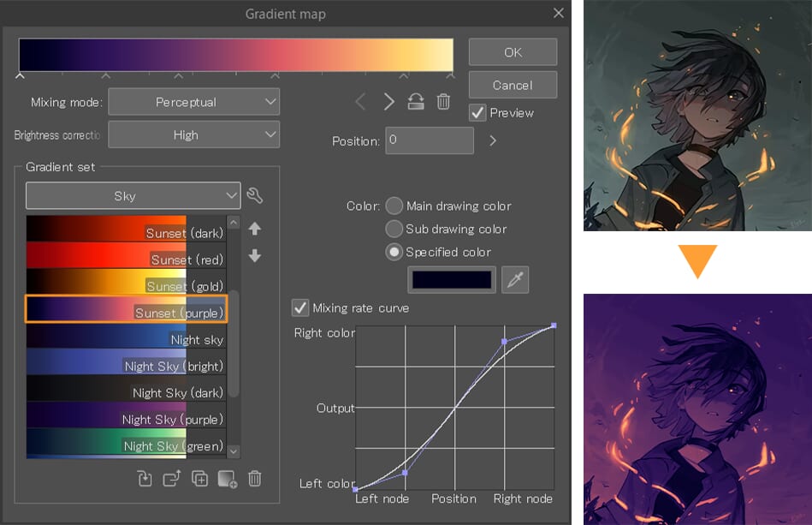812x525 pixels.
Task: Delete gradient with the bottom trash icon
Action: [254, 479]
